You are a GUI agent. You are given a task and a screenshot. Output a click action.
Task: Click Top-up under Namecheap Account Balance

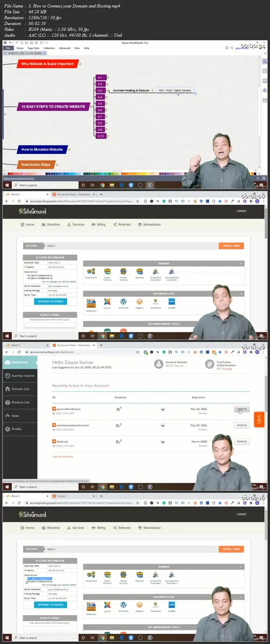point(179,366)
